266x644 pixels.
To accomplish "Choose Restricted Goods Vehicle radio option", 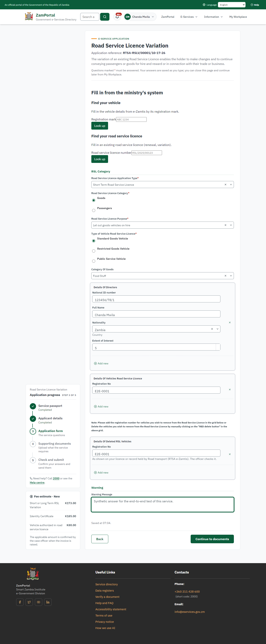I will pos(94,251).
